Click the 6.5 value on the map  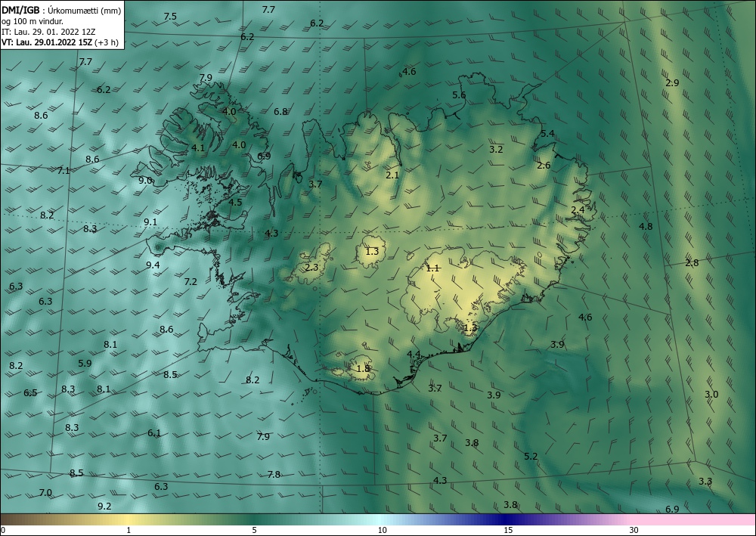(x=30, y=393)
